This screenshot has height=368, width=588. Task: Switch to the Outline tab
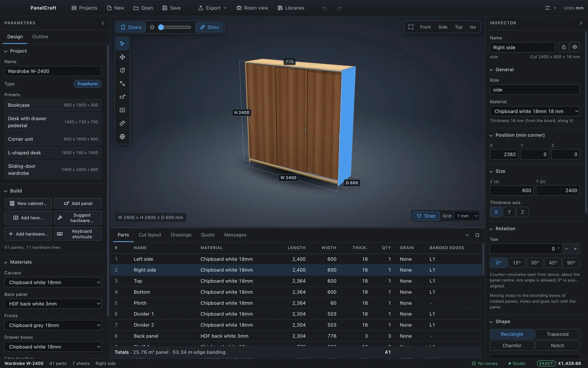40,37
